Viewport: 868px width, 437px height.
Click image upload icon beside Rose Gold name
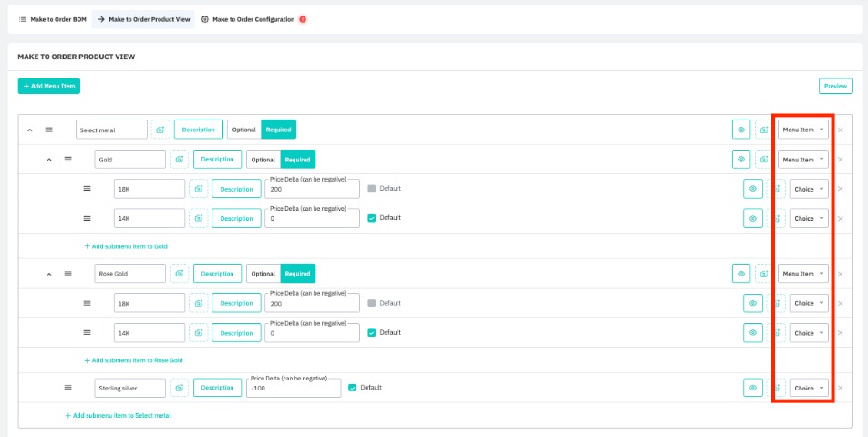tap(180, 274)
